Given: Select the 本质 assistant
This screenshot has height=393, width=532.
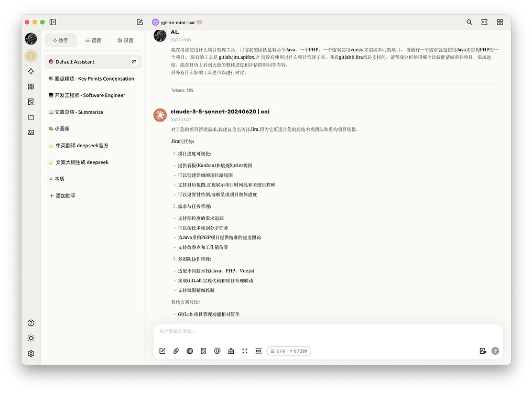Looking at the screenshot, I should pyautogui.click(x=93, y=179).
